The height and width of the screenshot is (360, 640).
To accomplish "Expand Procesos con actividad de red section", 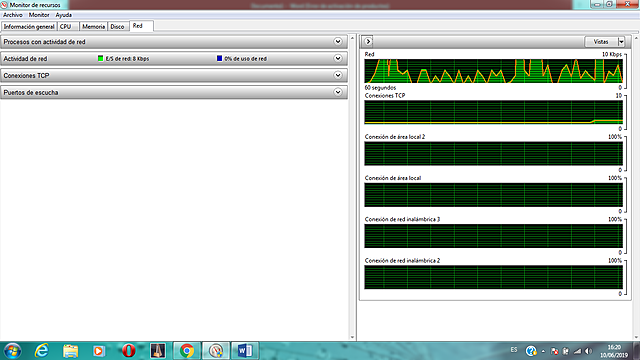I will pos(338,42).
